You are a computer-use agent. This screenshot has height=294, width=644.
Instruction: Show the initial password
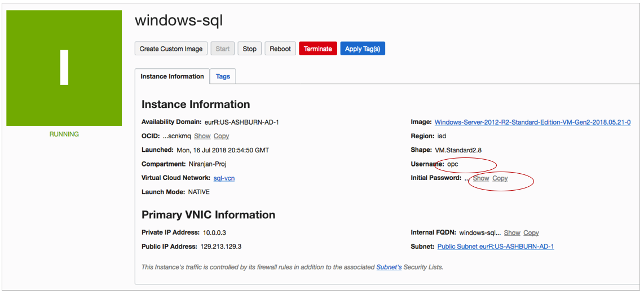[x=481, y=178]
